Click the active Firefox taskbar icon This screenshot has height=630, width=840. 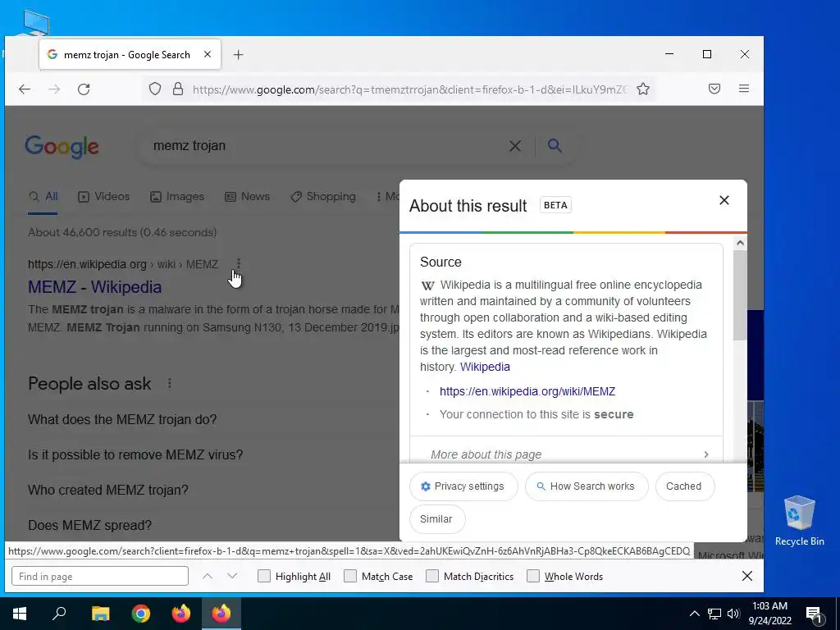tap(221, 614)
